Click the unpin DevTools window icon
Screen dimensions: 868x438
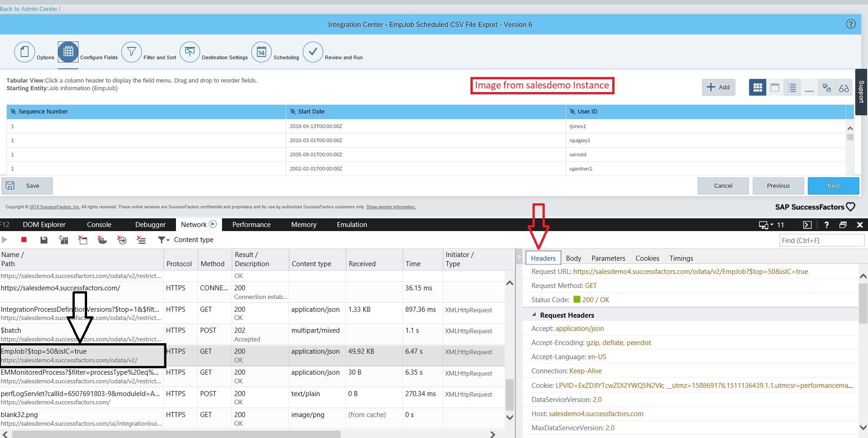[843, 225]
